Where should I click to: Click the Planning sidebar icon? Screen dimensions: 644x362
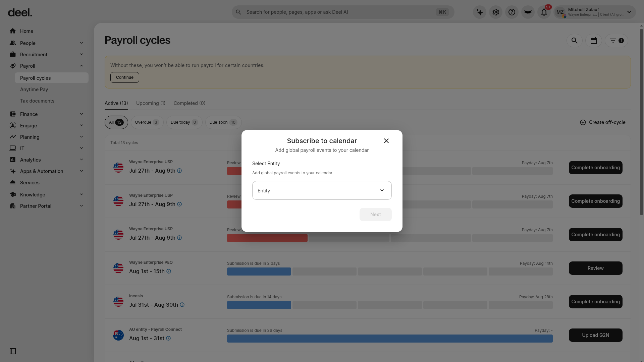(x=13, y=137)
